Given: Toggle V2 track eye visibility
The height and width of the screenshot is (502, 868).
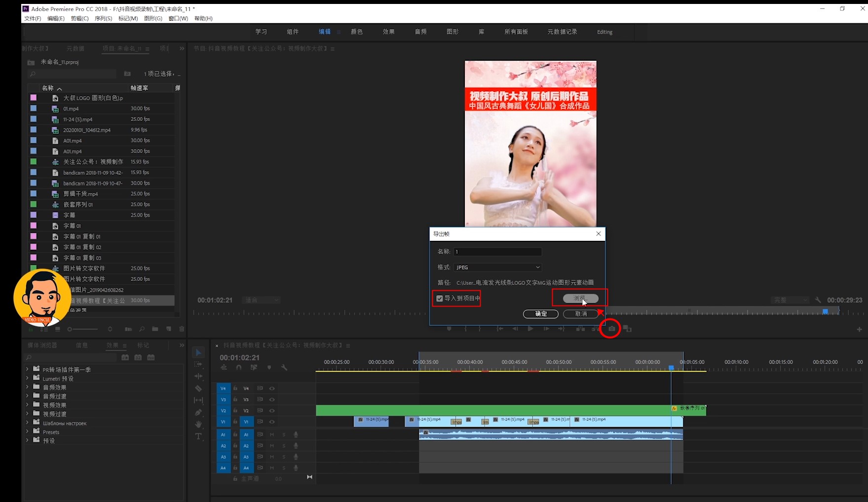Looking at the screenshot, I should (x=272, y=411).
